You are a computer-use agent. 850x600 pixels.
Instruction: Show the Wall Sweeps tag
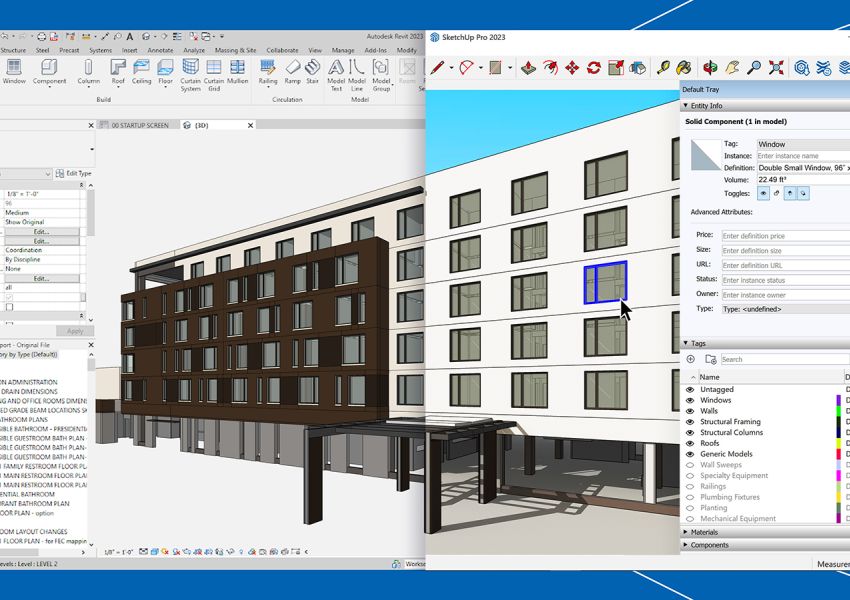(690, 464)
